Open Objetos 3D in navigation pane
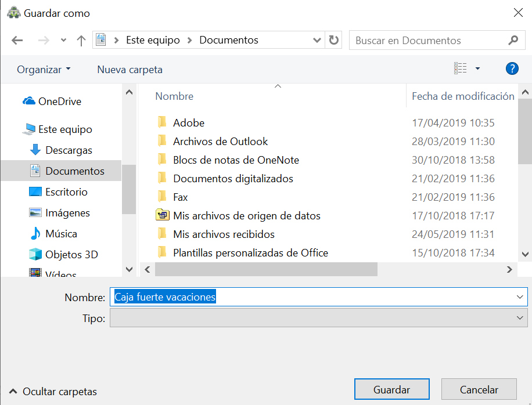 click(71, 255)
